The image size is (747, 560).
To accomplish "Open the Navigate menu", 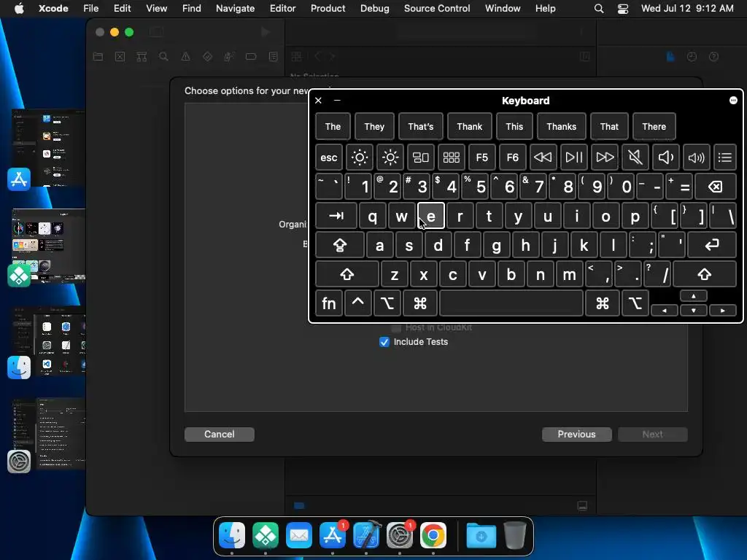I will tap(235, 8).
